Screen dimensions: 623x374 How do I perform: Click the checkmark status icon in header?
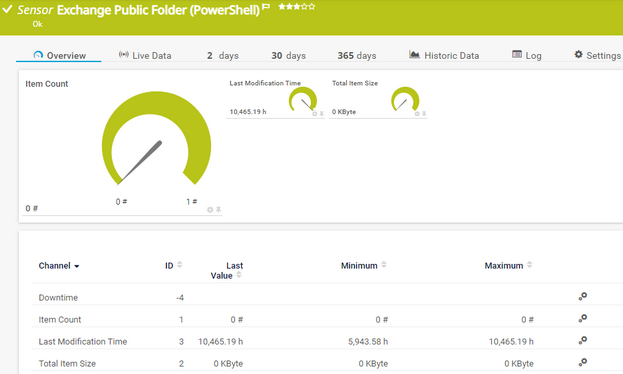7,9
